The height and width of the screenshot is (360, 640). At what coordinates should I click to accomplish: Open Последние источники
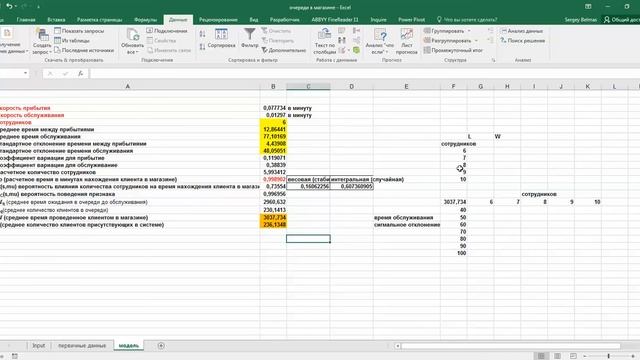coord(84,50)
